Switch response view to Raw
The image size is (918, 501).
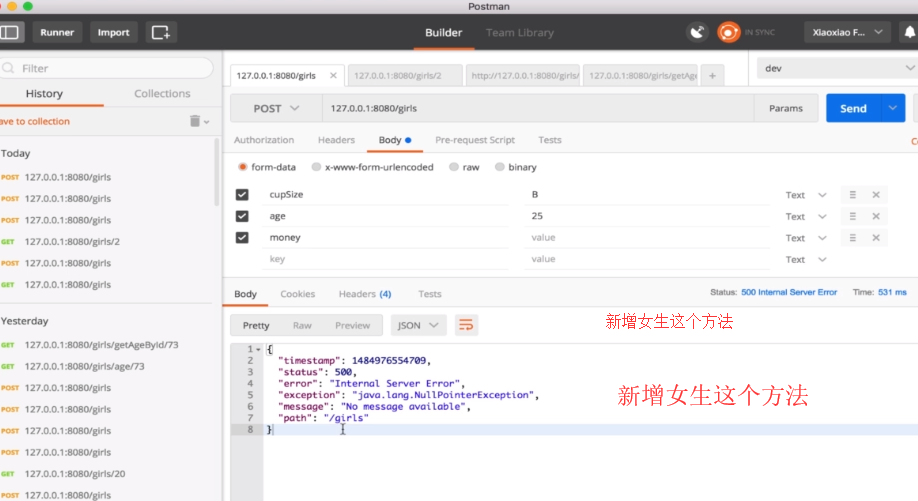click(302, 325)
